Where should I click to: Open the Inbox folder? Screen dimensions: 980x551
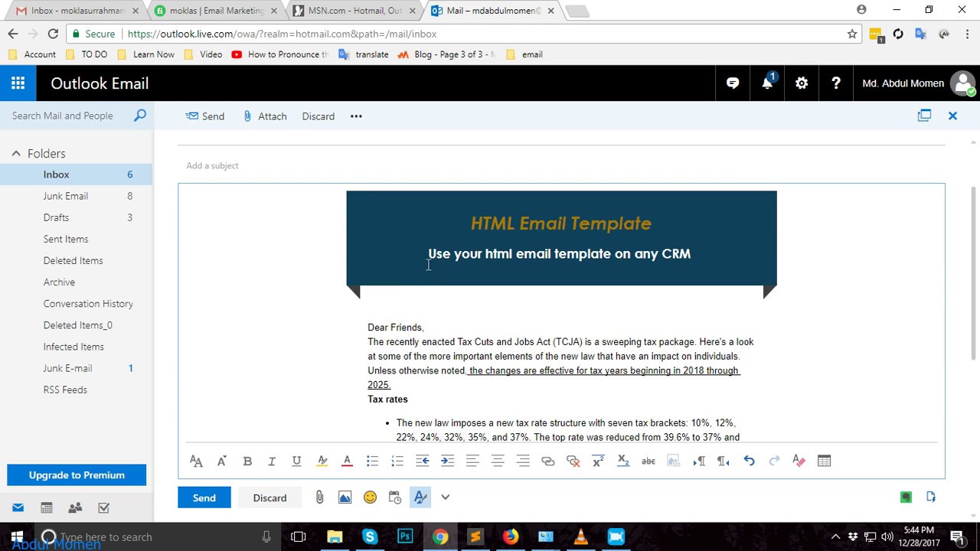coord(77,174)
